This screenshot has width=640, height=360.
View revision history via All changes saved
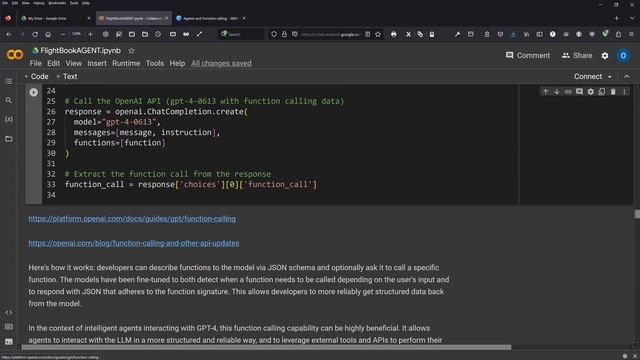[221, 63]
